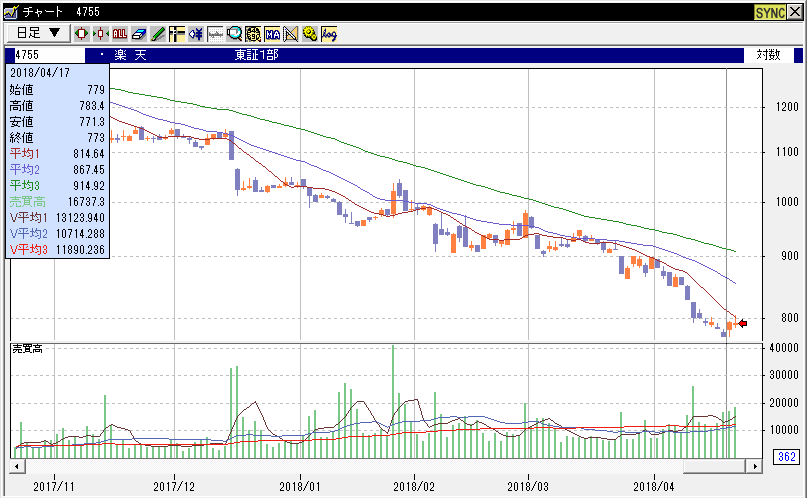Click the 対数 logarithmic label
This screenshot has height=498, width=807.
click(768, 55)
